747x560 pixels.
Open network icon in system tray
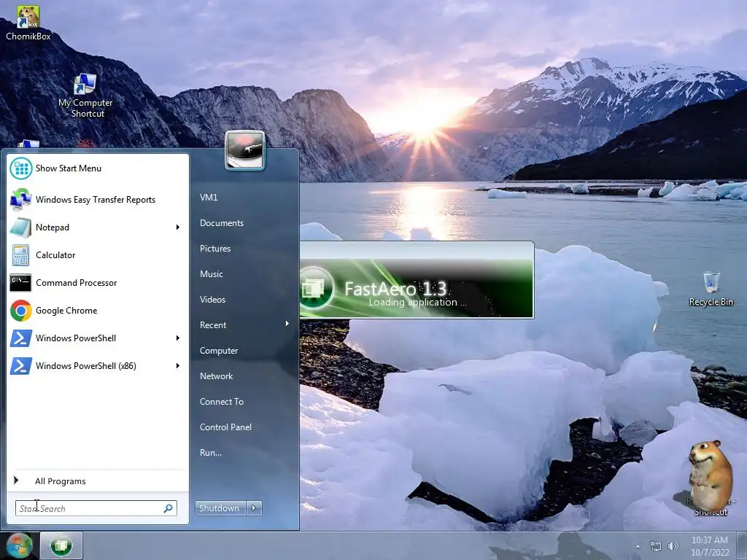(656, 546)
